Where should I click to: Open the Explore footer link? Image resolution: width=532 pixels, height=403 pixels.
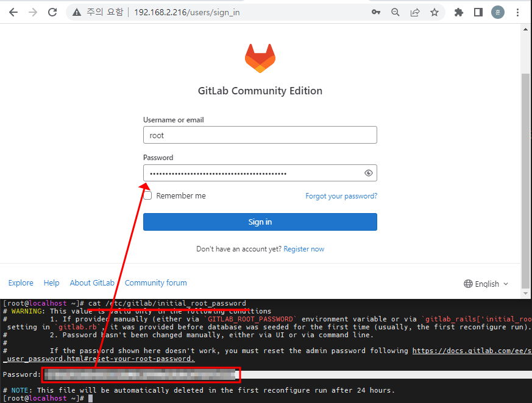click(x=21, y=283)
